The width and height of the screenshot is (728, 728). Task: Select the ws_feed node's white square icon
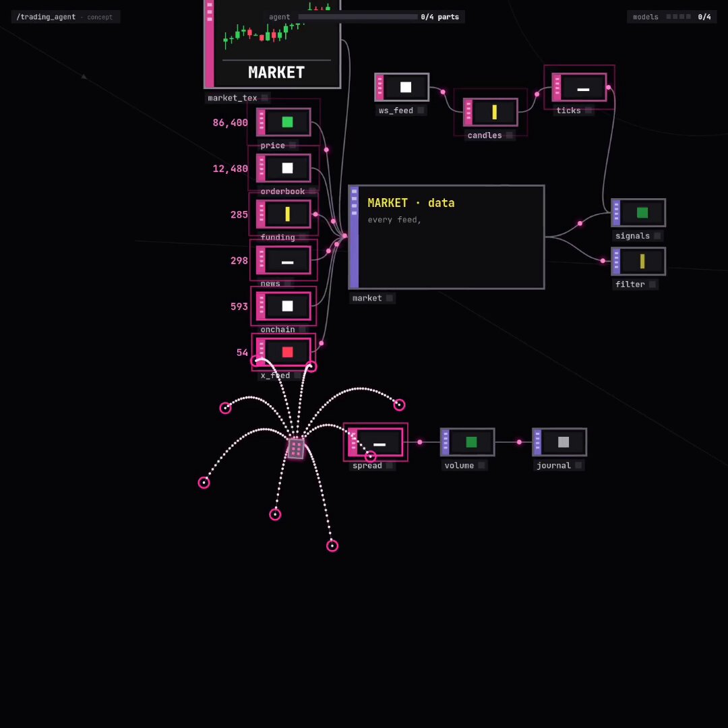406,87
